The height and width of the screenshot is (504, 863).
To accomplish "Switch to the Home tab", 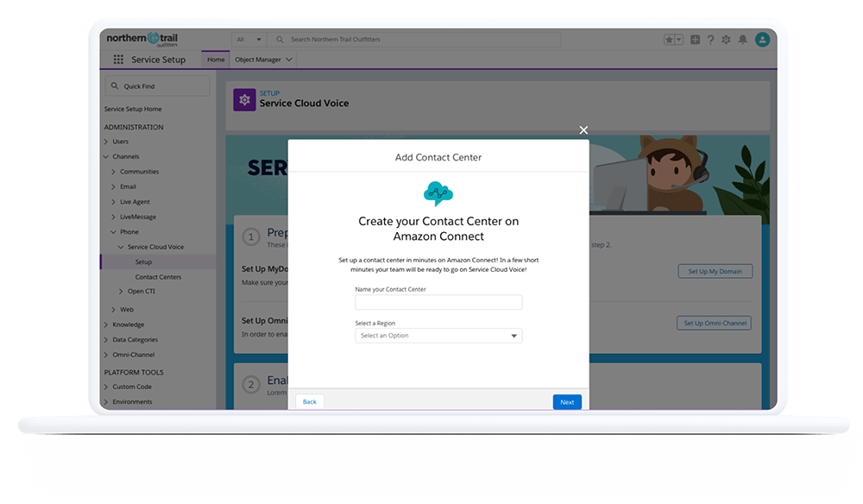I will point(216,60).
